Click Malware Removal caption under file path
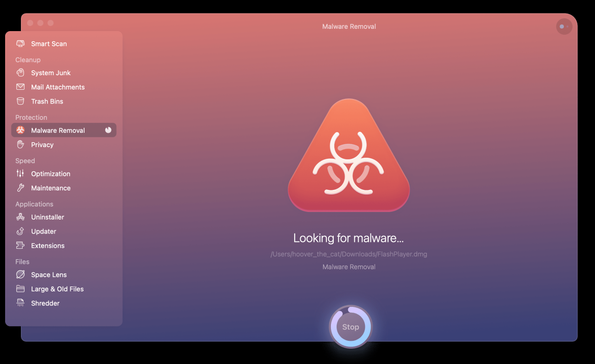Viewport: 595px width, 364px height. pyautogui.click(x=349, y=267)
